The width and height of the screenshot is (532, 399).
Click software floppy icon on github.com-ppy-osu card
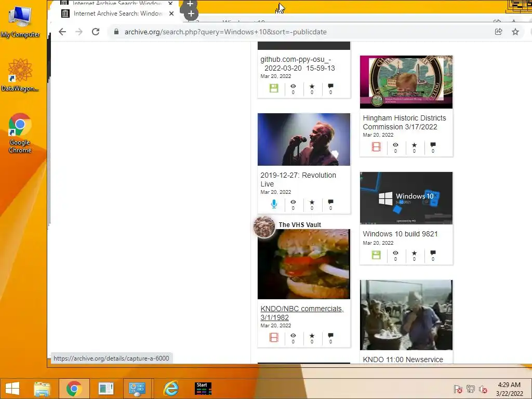point(274,88)
